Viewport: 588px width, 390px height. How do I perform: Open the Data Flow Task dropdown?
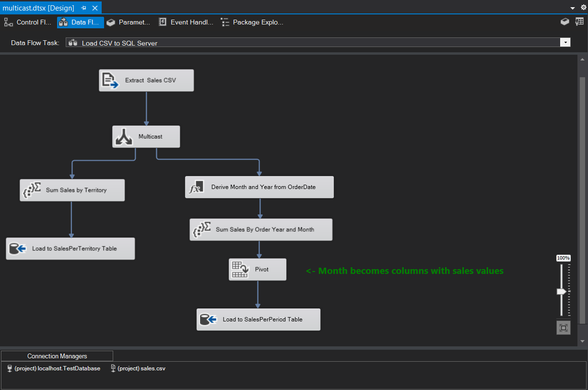tap(565, 42)
